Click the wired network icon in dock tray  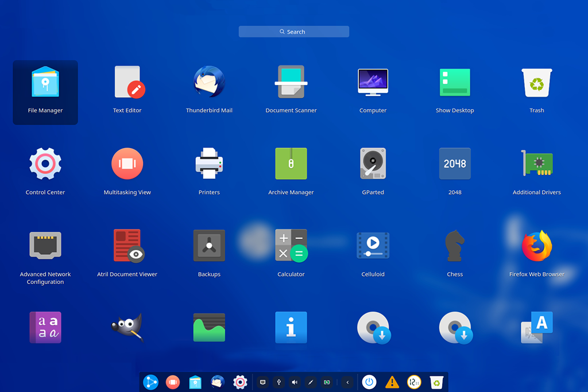[x=262, y=382]
